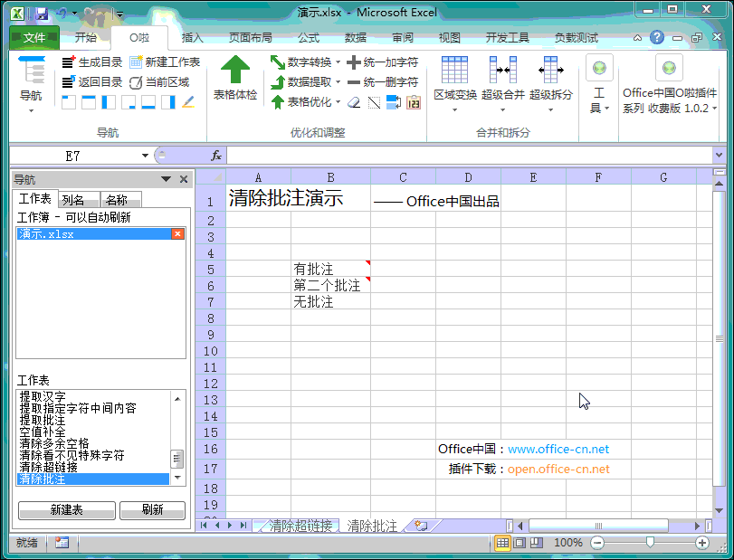
Task: Click the top-left corner highlight icon
Action: click(x=69, y=102)
